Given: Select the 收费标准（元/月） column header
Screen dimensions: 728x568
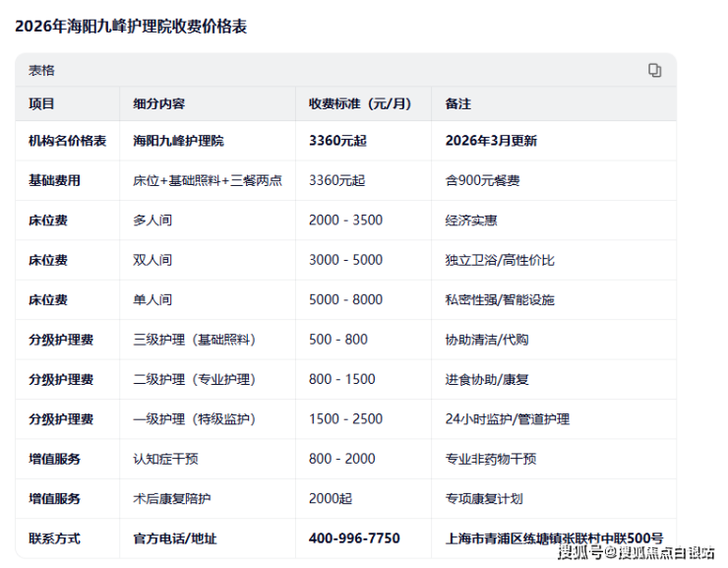Looking at the screenshot, I should coord(358,103).
